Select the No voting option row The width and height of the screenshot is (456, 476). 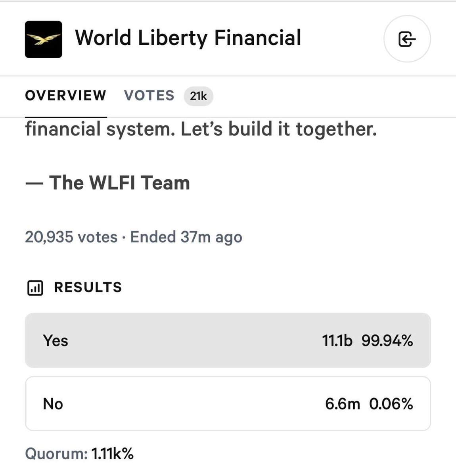pos(228,403)
